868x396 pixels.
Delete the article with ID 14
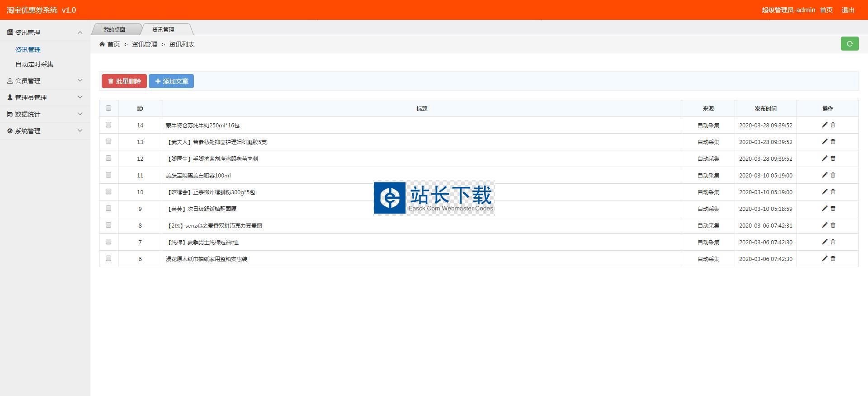833,125
